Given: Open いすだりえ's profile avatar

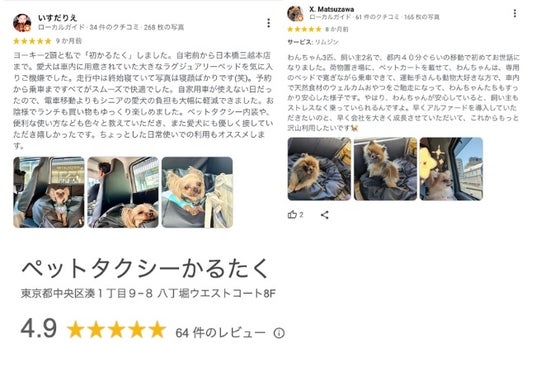Looking at the screenshot, I should [22, 23].
